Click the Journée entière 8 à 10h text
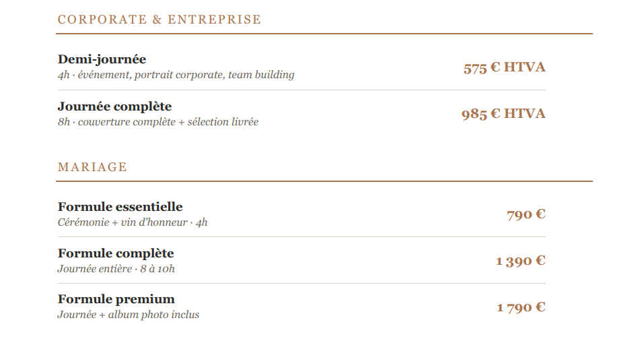 point(116,269)
